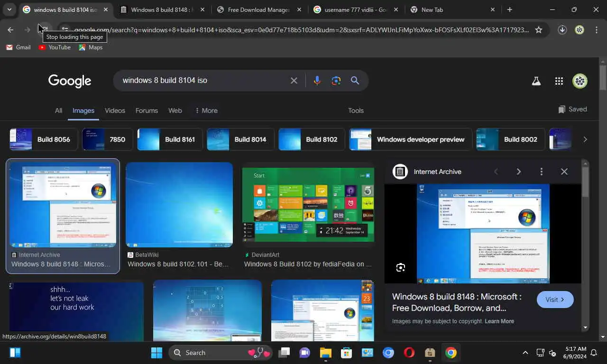The height and width of the screenshot is (364, 607).
Task: Open the Internet Archive build 8148 thumbnail
Action: click(63, 205)
